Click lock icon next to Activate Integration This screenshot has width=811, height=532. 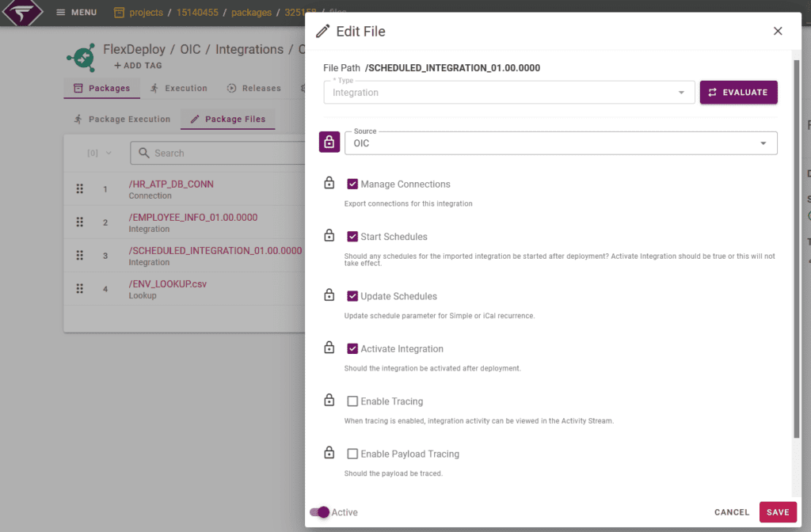coord(329,348)
